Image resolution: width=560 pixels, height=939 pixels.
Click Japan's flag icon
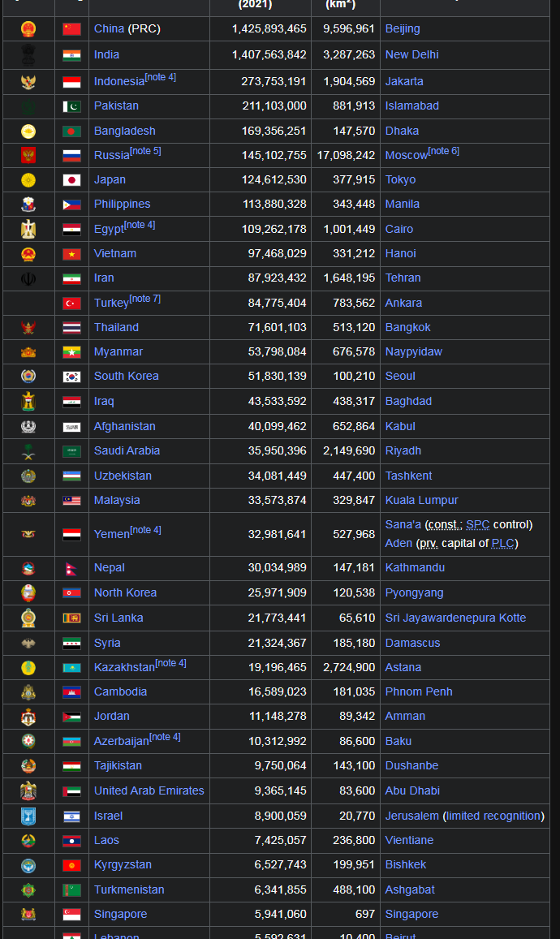point(71,180)
